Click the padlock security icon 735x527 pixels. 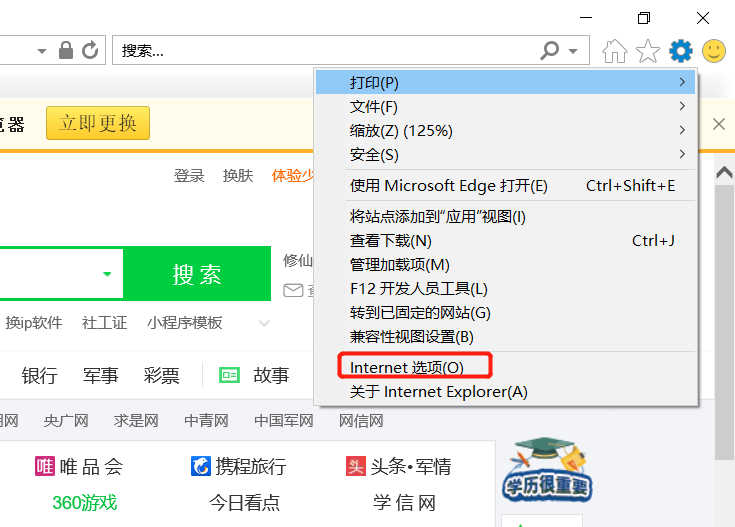pos(66,50)
